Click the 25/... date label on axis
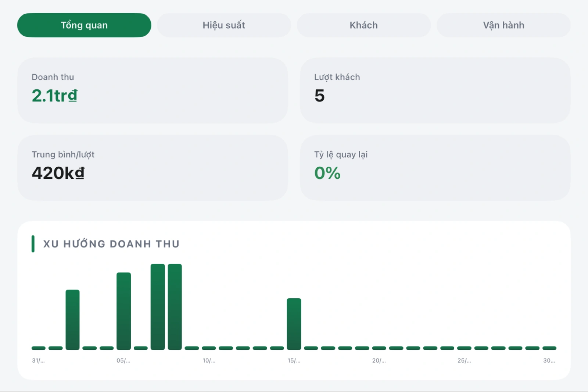This screenshot has width=588, height=392. coord(464,360)
